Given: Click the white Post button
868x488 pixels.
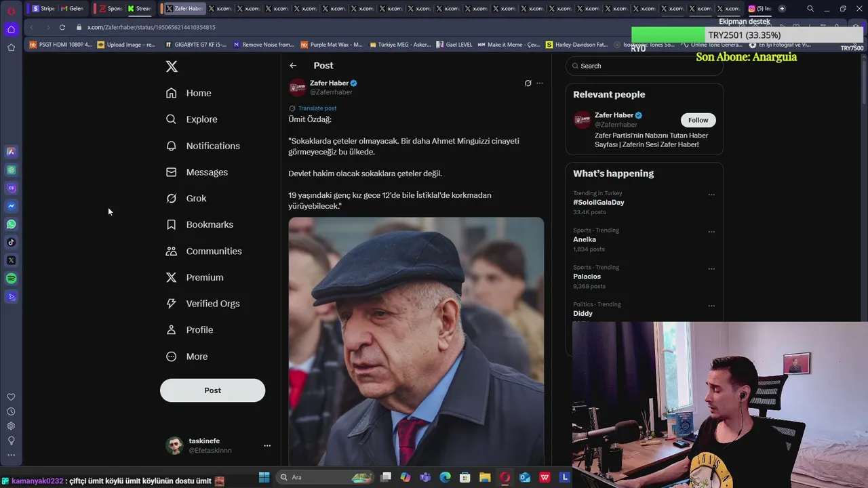Looking at the screenshot, I should pyautogui.click(x=212, y=390).
